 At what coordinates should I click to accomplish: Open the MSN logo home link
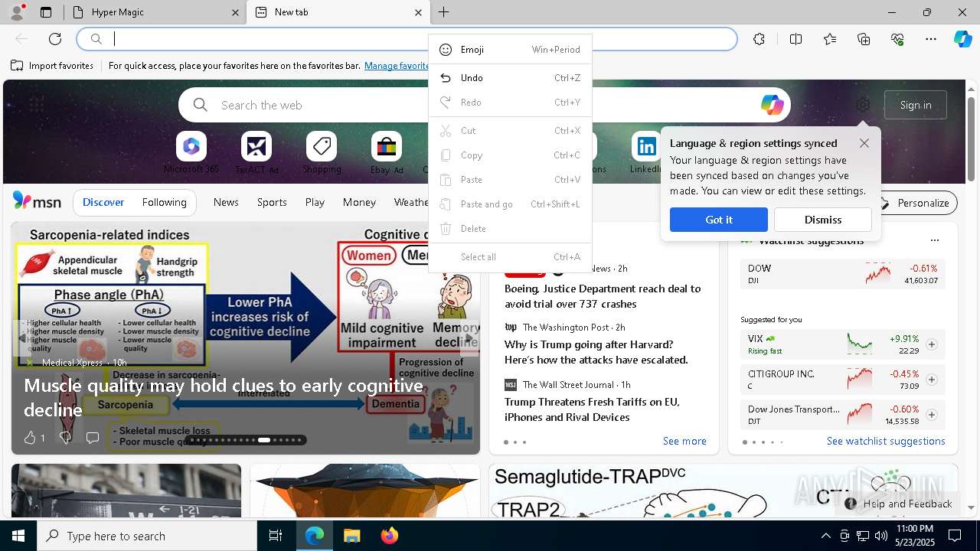pos(37,201)
